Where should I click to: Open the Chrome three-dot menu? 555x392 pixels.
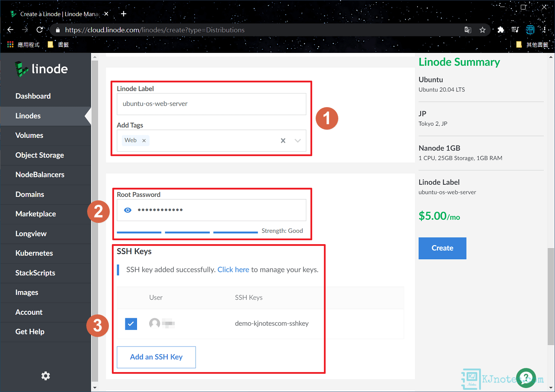click(545, 30)
